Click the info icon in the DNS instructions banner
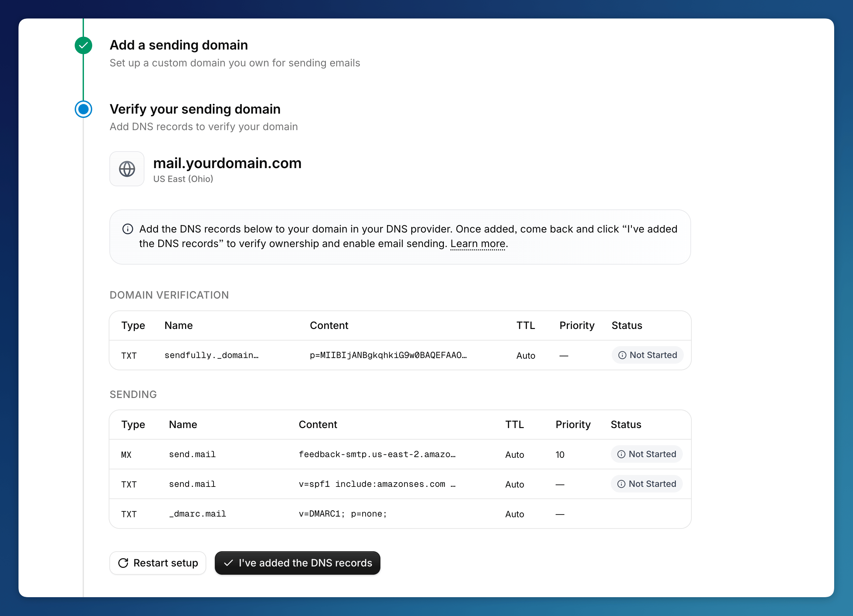This screenshot has width=853, height=616. [128, 229]
